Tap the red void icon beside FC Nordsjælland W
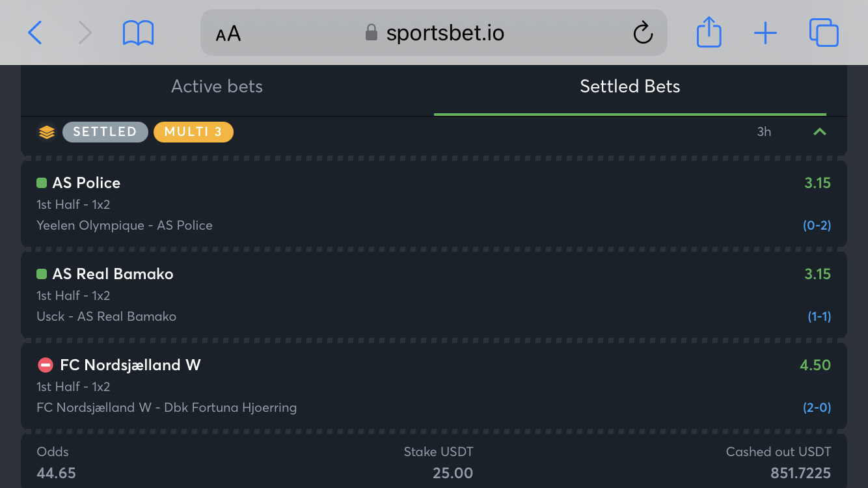The image size is (868, 488). pyautogui.click(x=46, y=365)
